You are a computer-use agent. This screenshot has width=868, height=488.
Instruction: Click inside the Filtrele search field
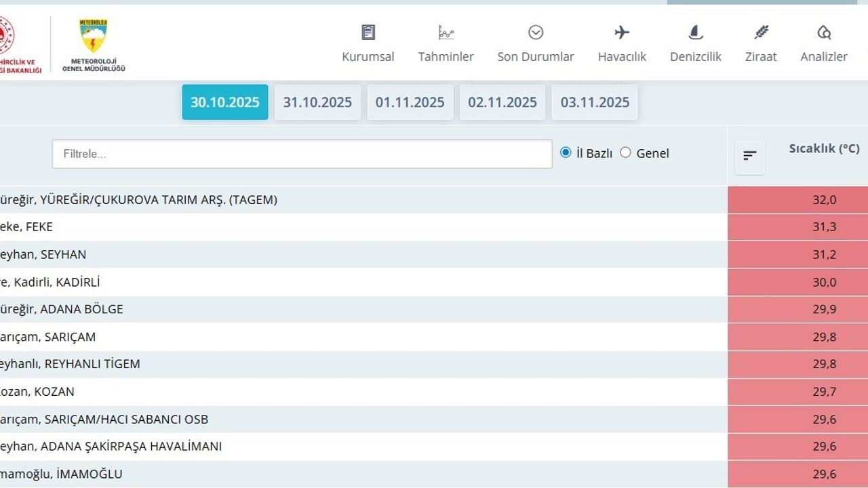pos(302,154)
